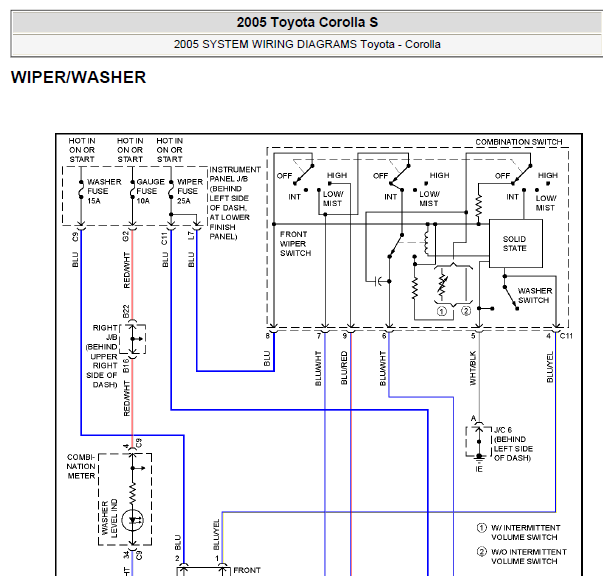Click the COMBINATION SWITCH label
Screen dimensions: 603x576
click(x=519, y=142)
